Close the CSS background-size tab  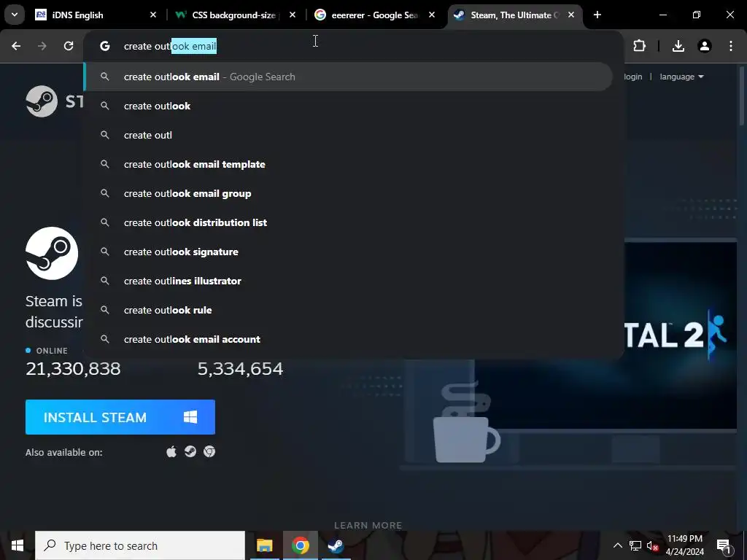tap(293, 15)
